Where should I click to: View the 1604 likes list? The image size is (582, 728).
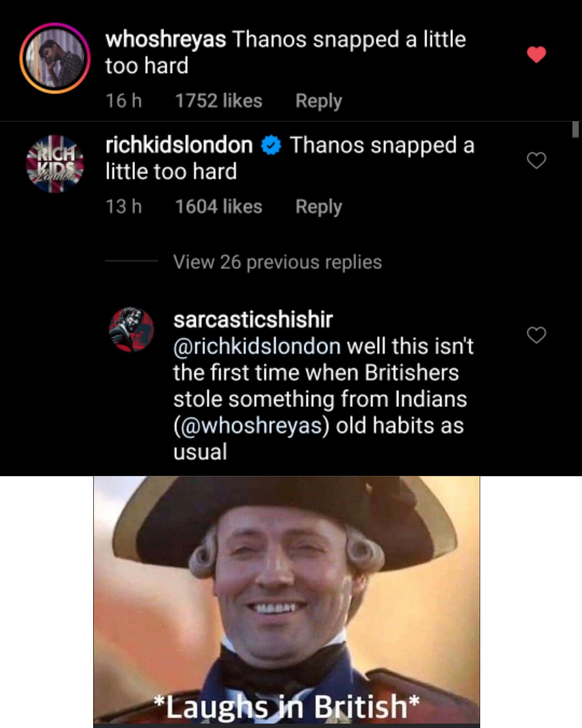(219, 207)
